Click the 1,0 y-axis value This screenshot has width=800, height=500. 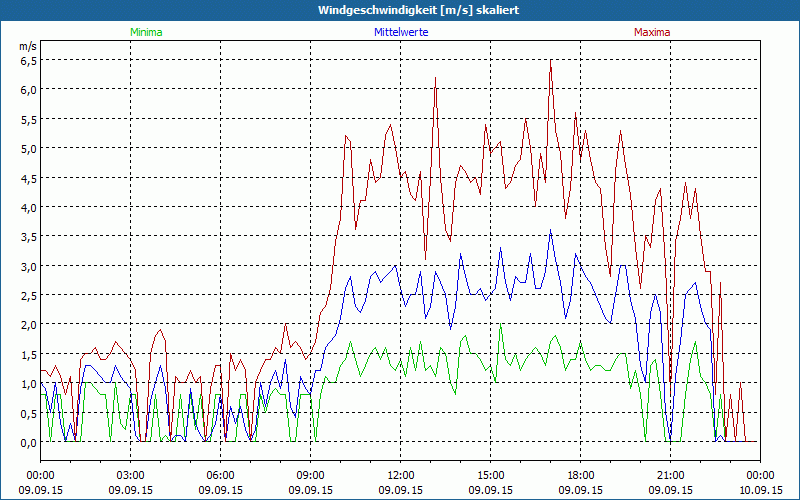pyautogui.click(x=29, y=384)
